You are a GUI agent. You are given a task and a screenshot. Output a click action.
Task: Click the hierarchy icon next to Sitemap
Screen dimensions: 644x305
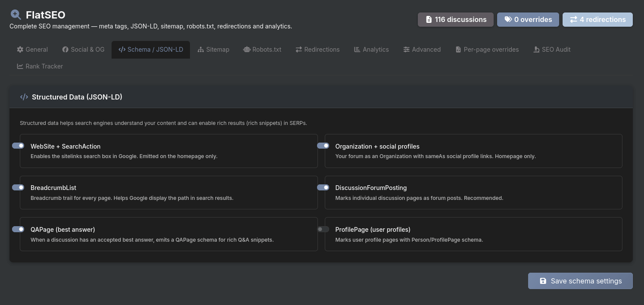coord(201,50)
